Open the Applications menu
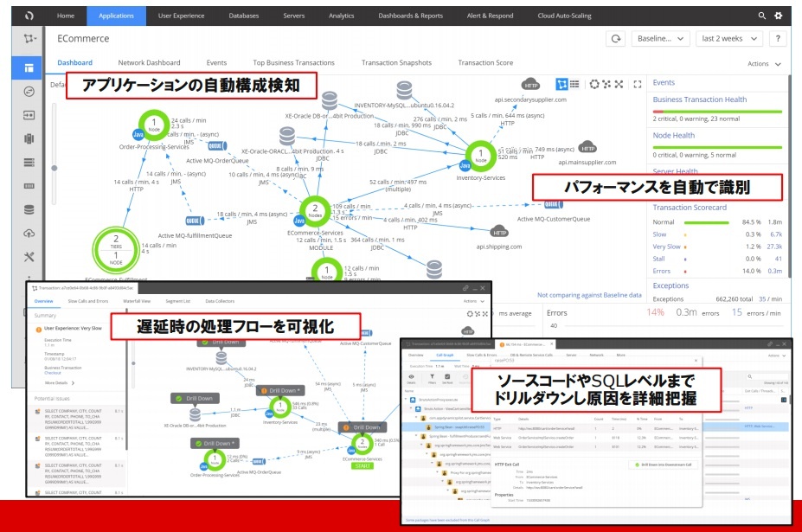This screenshot has width=802, height=532. [116, 16]
